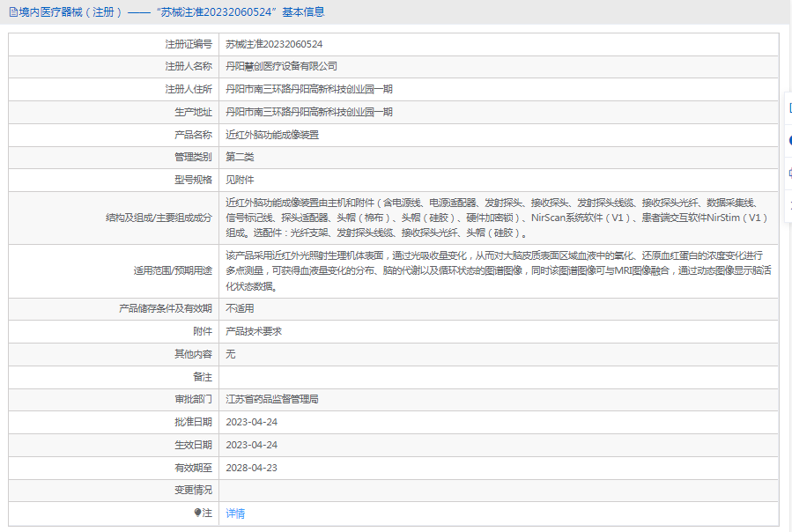Click the 注册人住所 address value
Viewport: 792px width, 532px height.
click(x=308, y=90)
